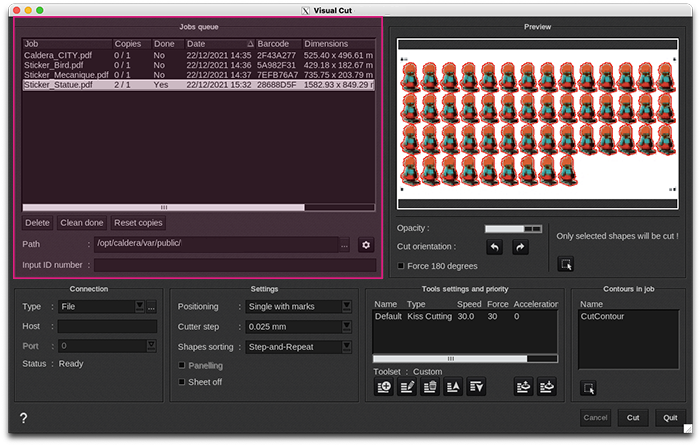Click the add tool icon in the toolset
700x446 pixels.
(384, 388)
